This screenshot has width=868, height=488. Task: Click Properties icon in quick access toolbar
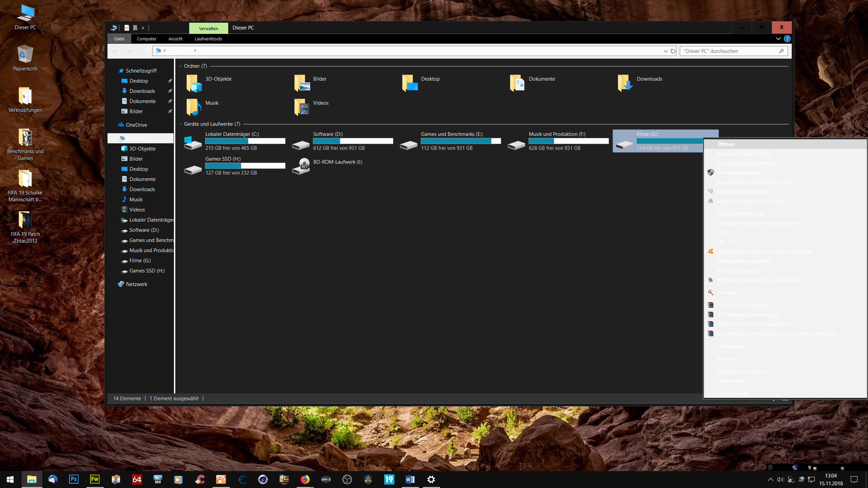tap(127, 28)
